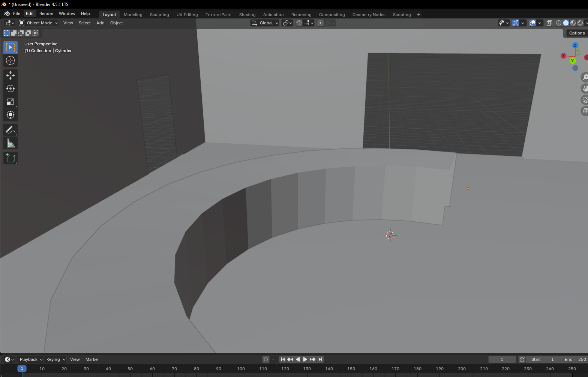Screen dimensions: 588x377
Task: Activate the Rotate tool
Action: pyautogui.click(x=10, y=89)
